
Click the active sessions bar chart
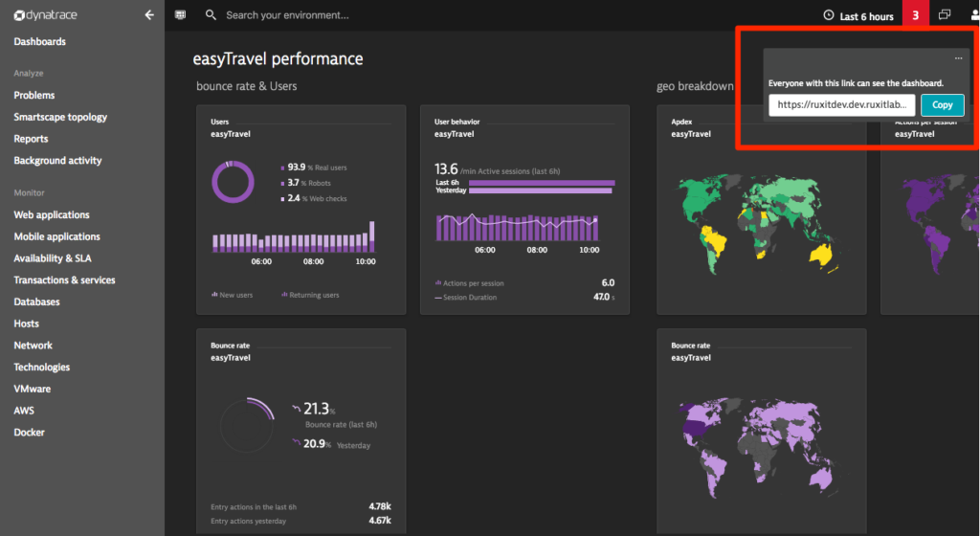click(518, 227)
